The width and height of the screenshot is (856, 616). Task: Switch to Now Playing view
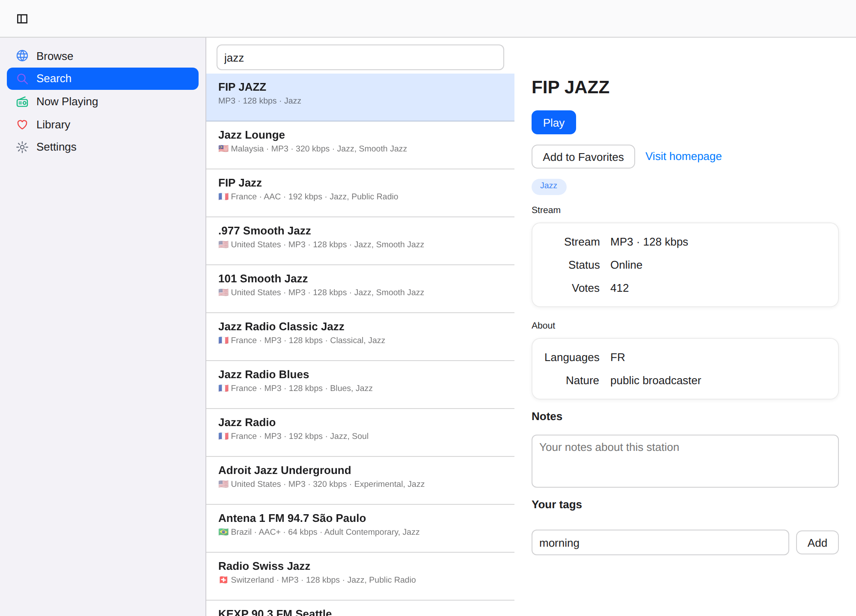tap(103, 101)
